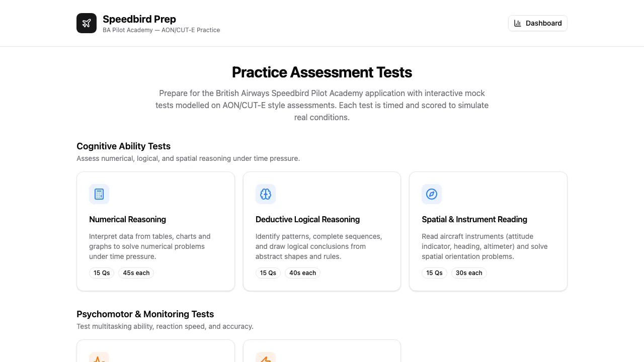This screenshot has width=644, height=362.
Task: Click the Spatial & Instrument Reading compass icon
Action: pos(432,194)
